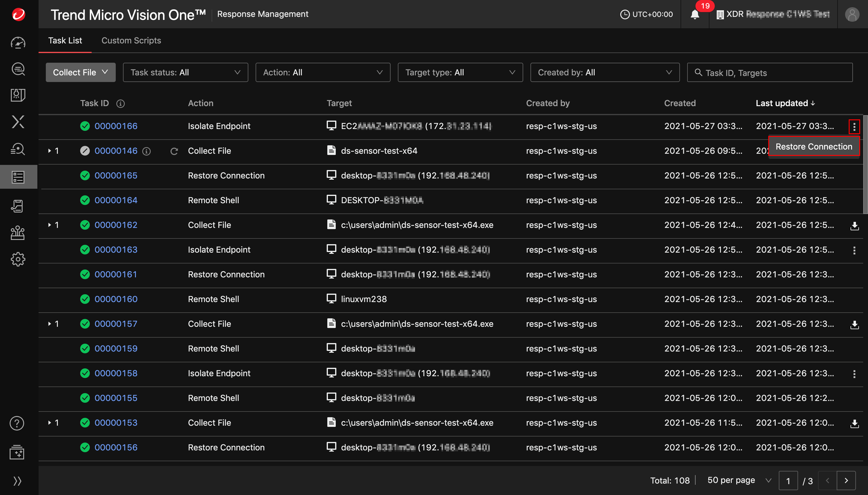Open the 50 per page selector
The height and width of the screenshot is (495, 868).
point(739,480)
